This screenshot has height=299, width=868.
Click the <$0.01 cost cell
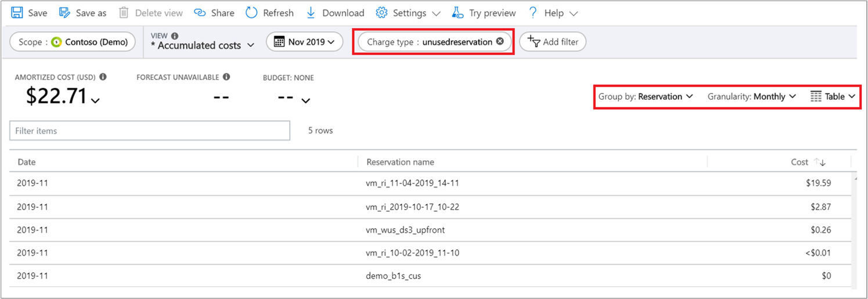[817, 253]
